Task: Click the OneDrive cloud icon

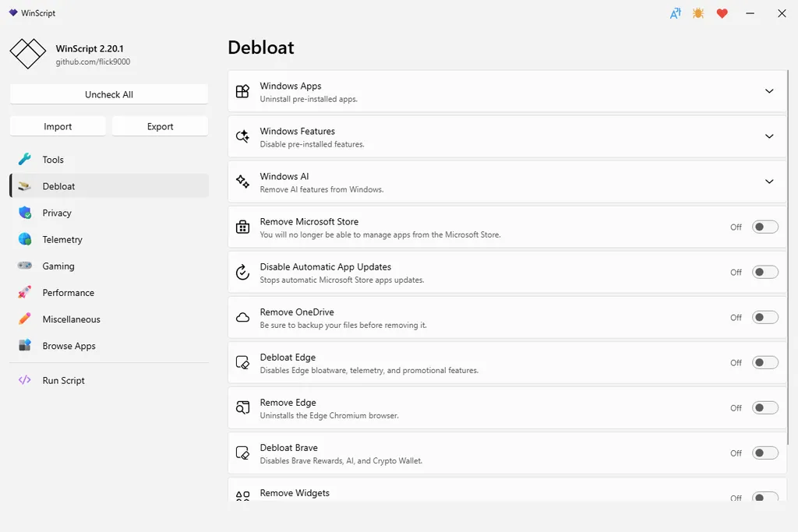Action: point(243,317)
